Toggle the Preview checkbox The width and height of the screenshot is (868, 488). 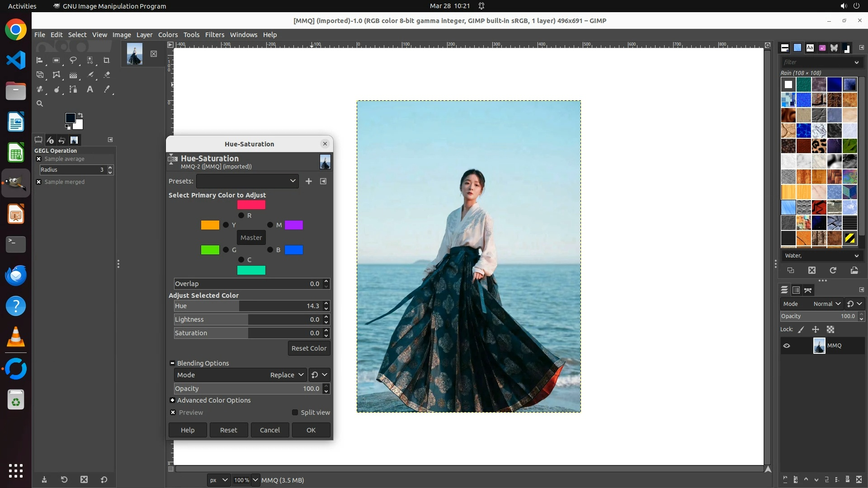pyautogui.click(x=173, y=413)
